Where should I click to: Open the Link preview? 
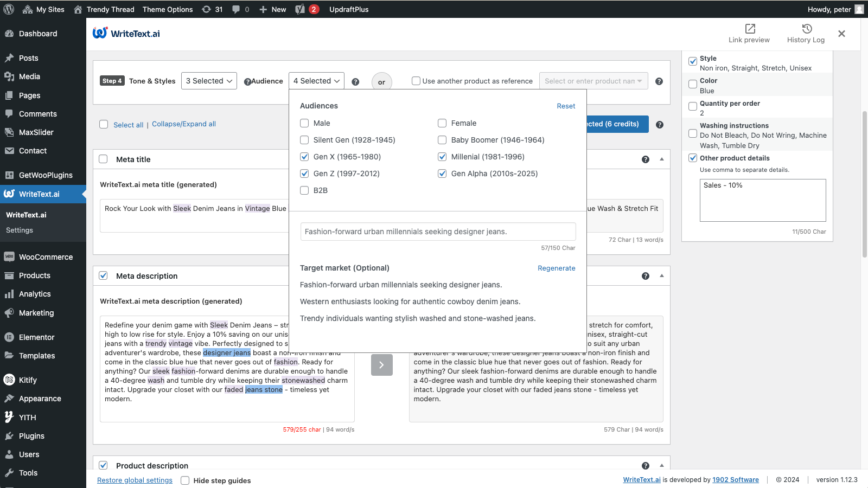[x=749, y=34]
